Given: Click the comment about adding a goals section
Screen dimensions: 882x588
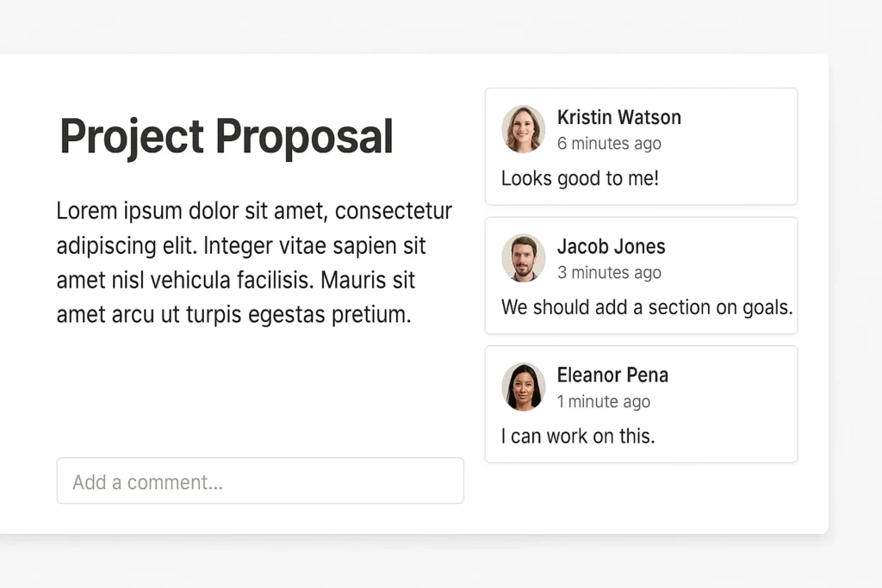Looking at the screenshot, I should point(647,307).
